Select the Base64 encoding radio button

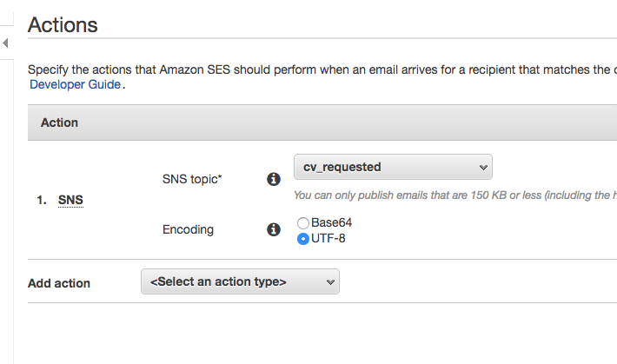coord(303,222)
